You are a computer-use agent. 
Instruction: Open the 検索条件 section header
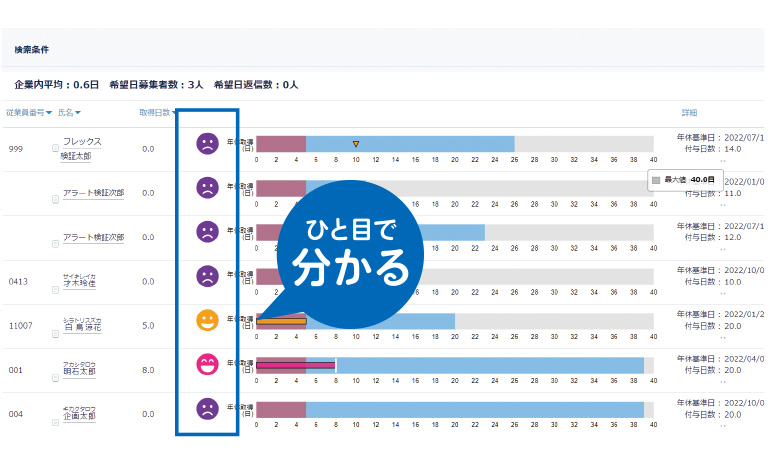32,49
